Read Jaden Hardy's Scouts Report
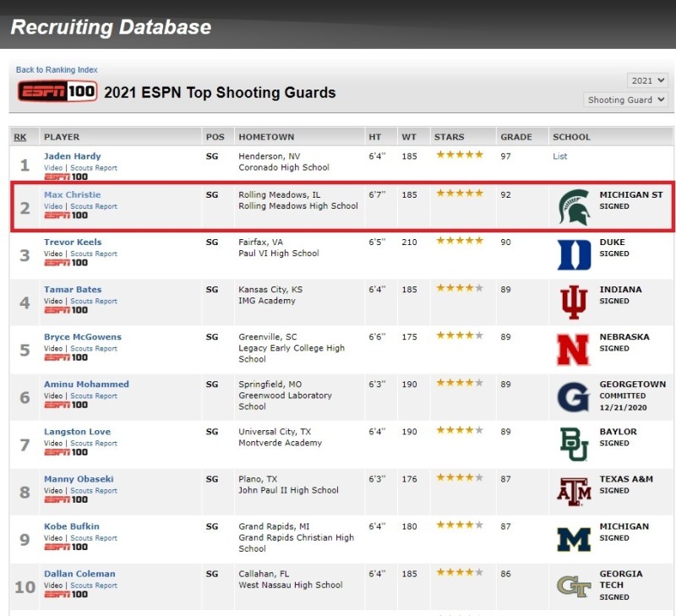The width and height of the screenshot is (676, 616). 94,167
